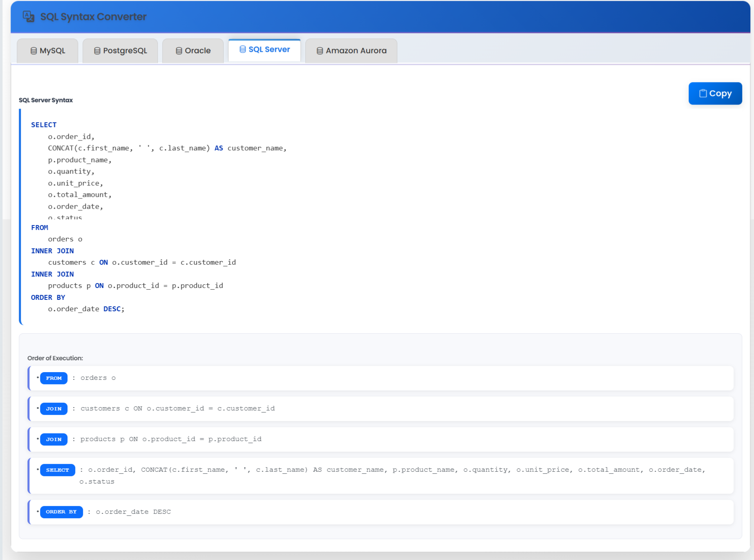
Task: Click o.order_date, line in code block
Action: click(75, 207)
